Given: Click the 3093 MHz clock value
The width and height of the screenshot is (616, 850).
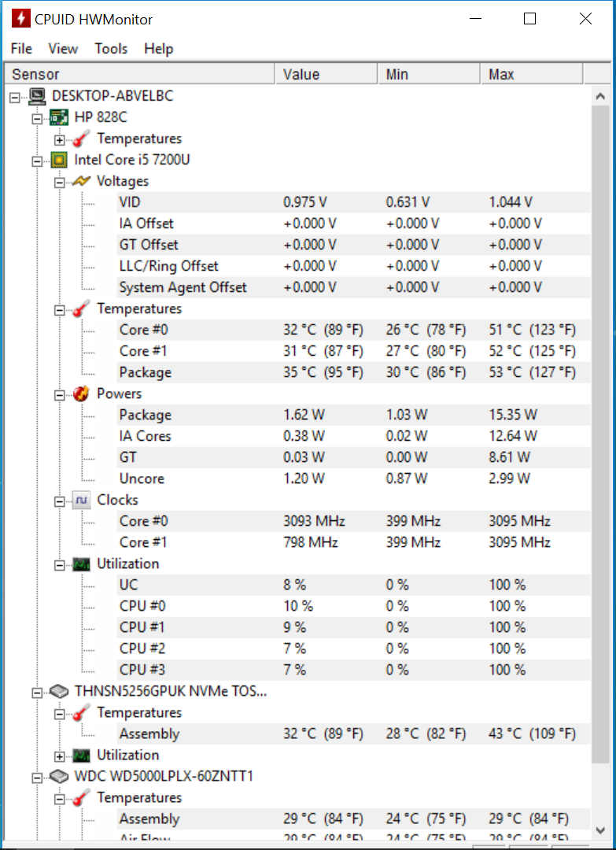Looking at the screenshot, I should click(x=314, y=522).
